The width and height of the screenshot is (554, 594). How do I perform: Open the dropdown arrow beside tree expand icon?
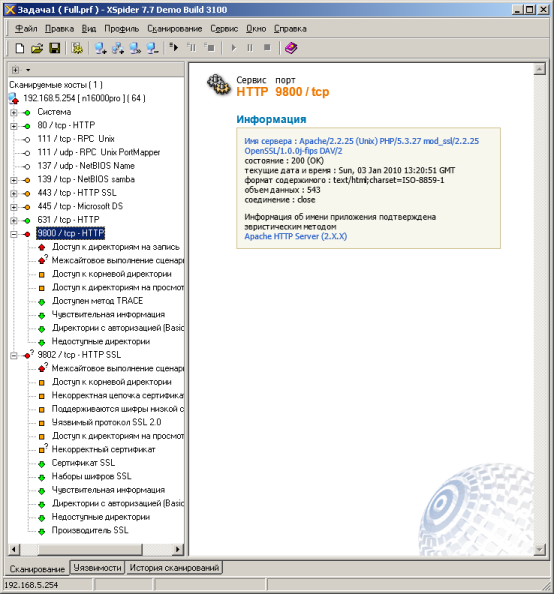(28, 70)
